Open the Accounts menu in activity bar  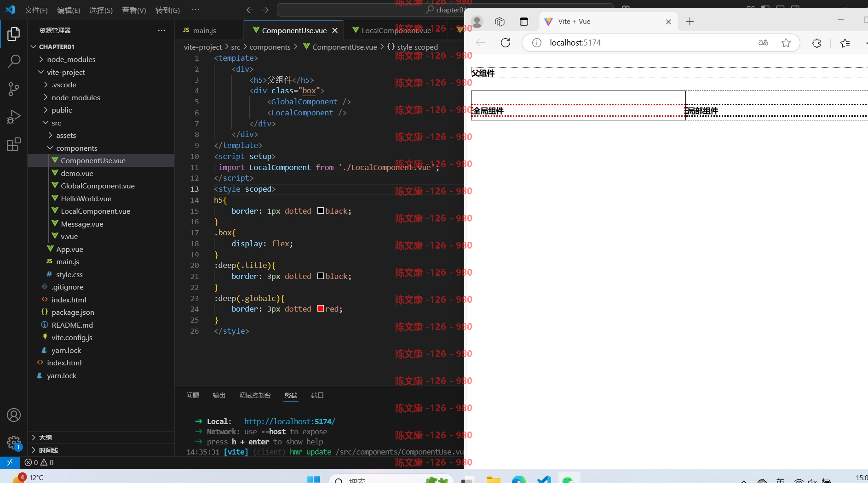click(14, 415)
